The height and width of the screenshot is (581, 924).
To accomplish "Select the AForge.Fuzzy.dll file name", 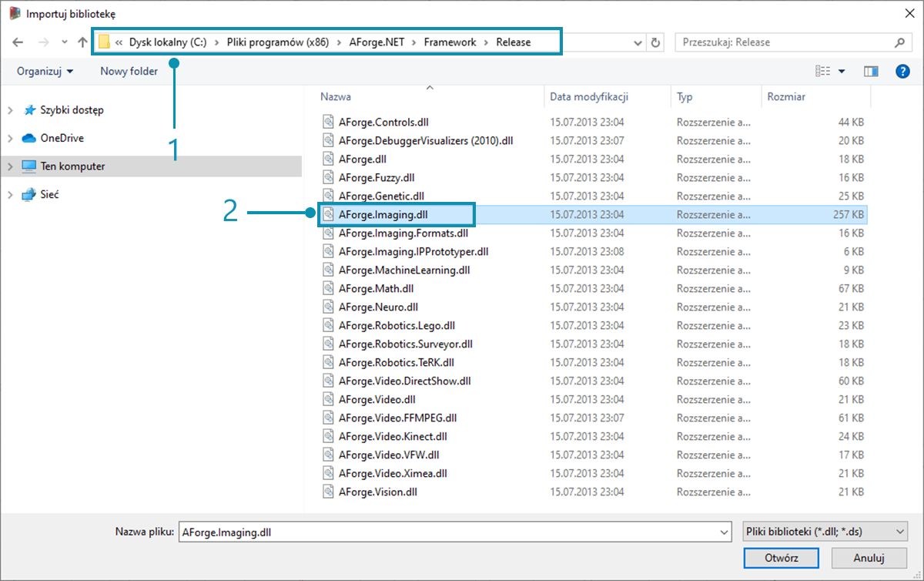I will (x=377, y=177).
